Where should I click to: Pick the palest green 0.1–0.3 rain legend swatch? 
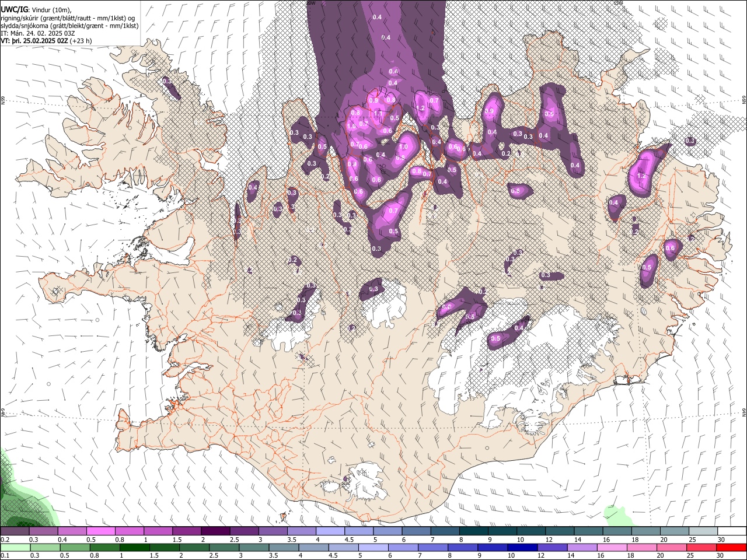(15, 548)
